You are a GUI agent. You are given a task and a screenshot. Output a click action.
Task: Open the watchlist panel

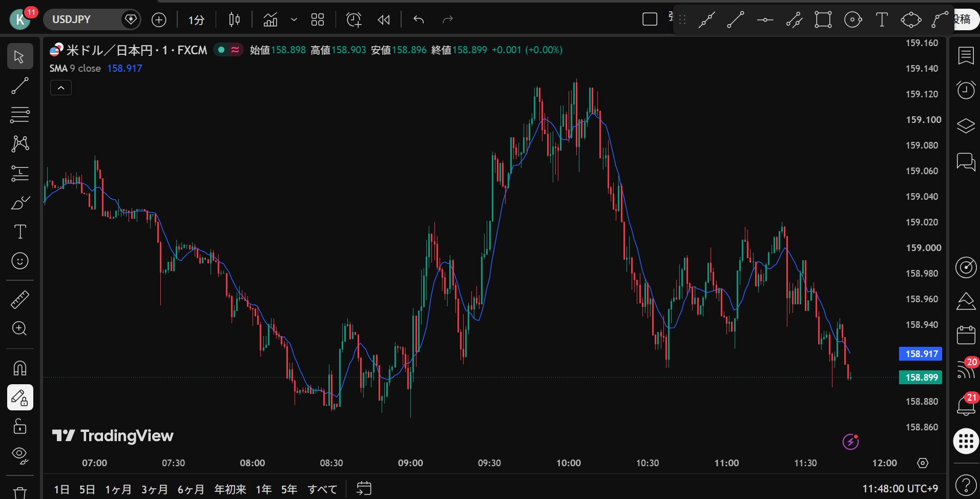tap(966, 55)
